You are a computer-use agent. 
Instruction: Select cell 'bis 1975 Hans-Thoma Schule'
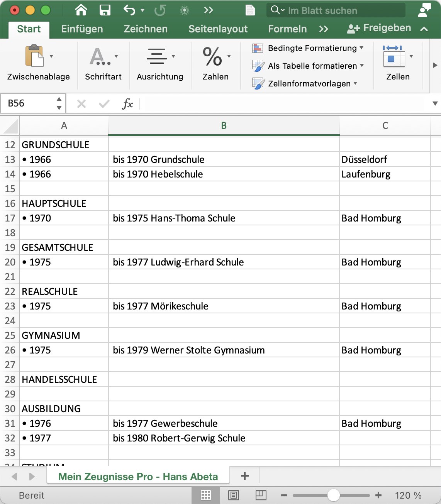[224, 218]
